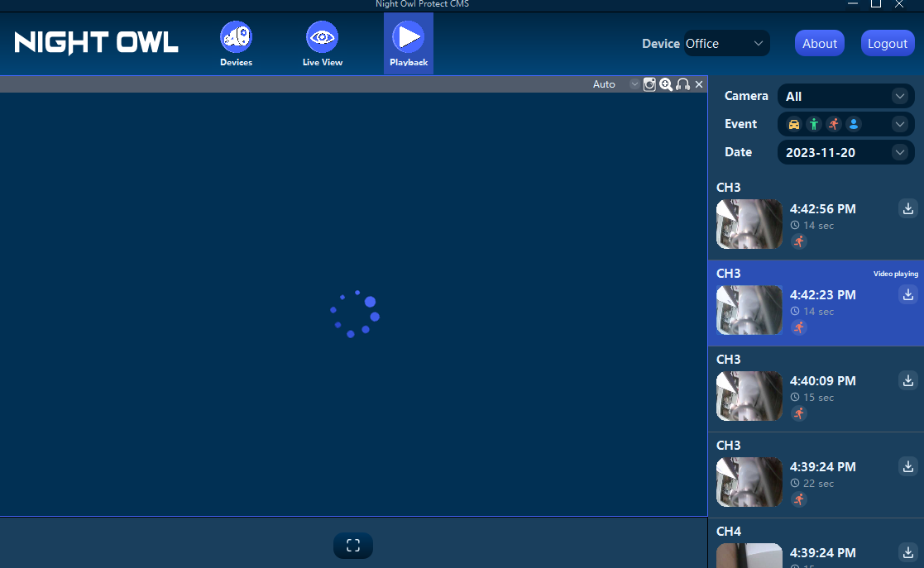Viewport: 924px width, 568px height.
Task: Activate the digital zoom tool
Action: coord(666,84)
